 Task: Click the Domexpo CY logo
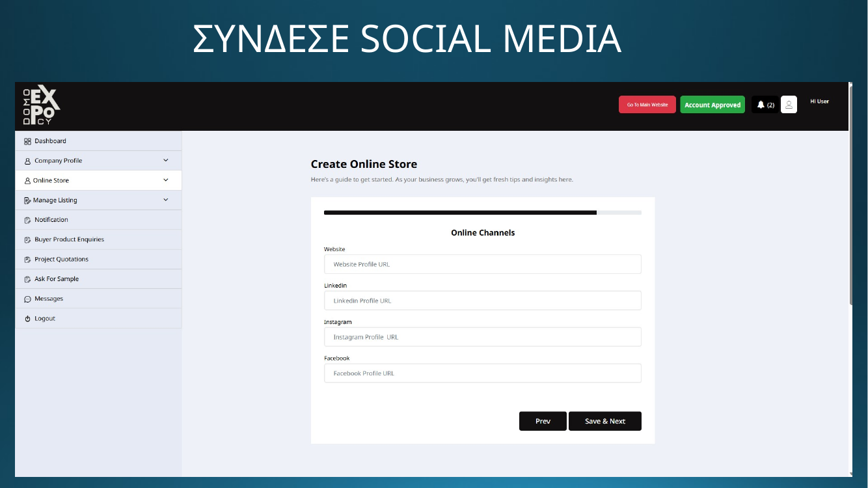coord(42,105)
